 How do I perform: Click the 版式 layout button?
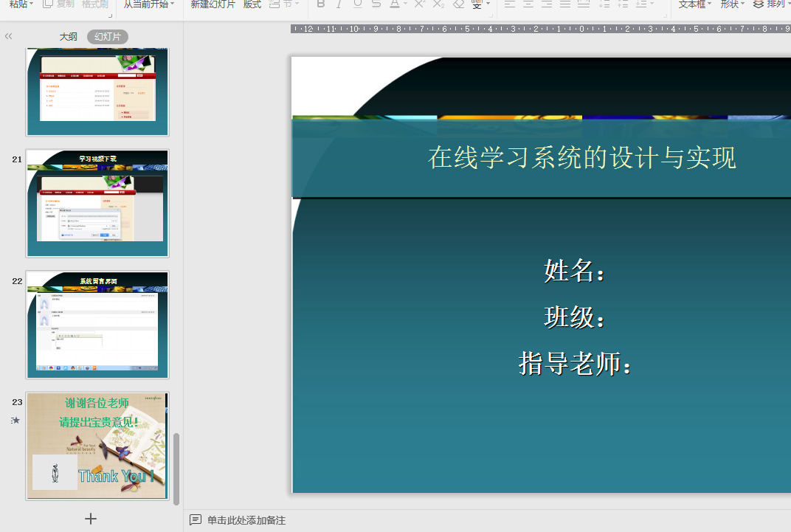(252, 4)
